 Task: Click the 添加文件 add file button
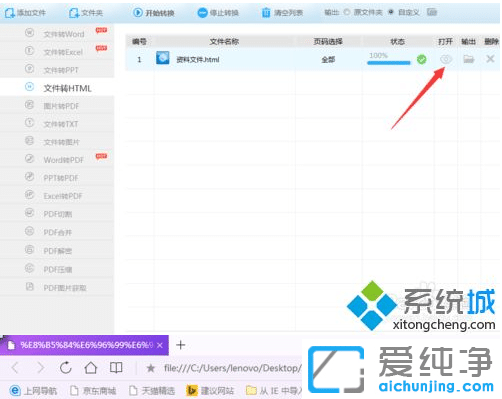[x=25, y=13]
